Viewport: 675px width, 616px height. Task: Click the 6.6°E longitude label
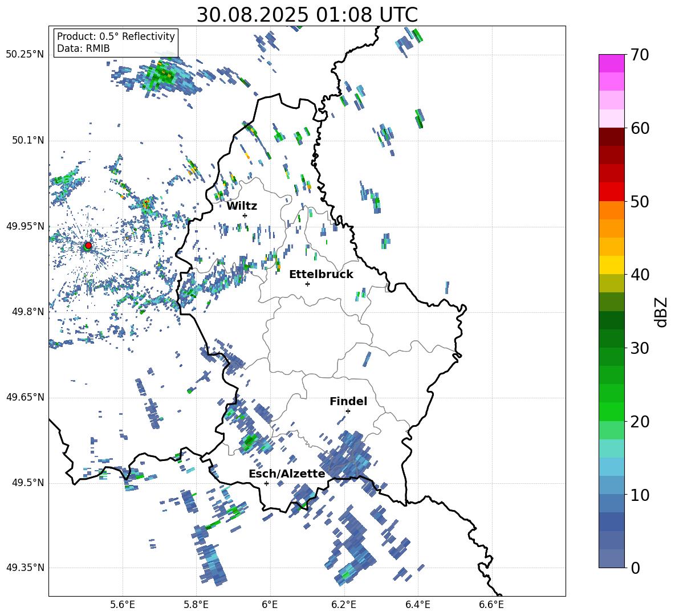(491, 605)
